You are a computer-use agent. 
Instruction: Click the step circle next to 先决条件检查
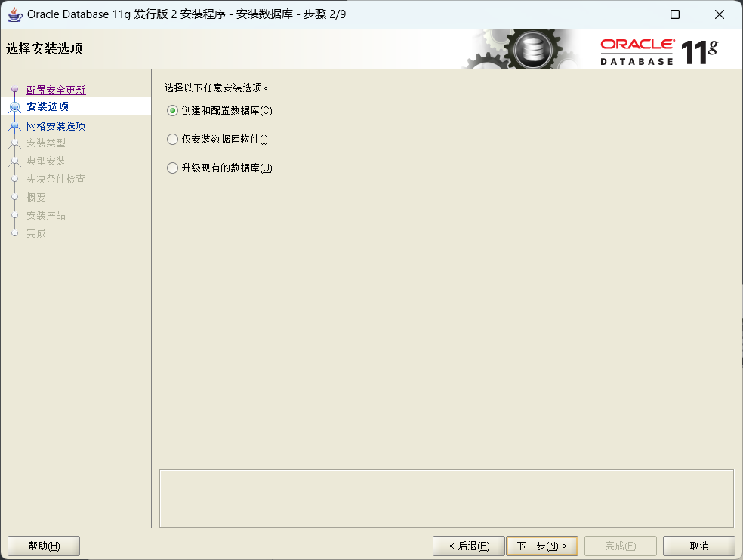(14, 179)
